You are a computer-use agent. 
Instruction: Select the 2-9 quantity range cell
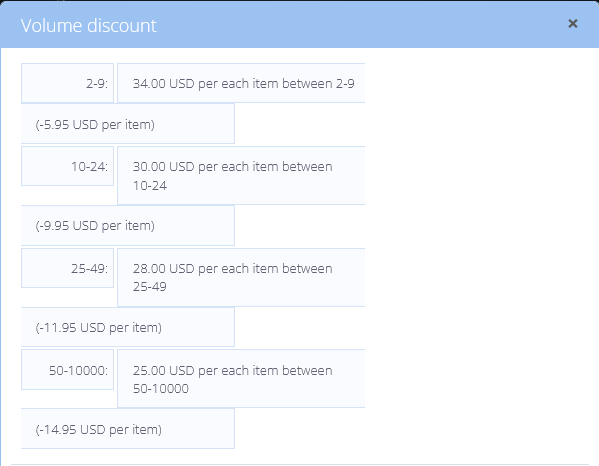point(67,83)
